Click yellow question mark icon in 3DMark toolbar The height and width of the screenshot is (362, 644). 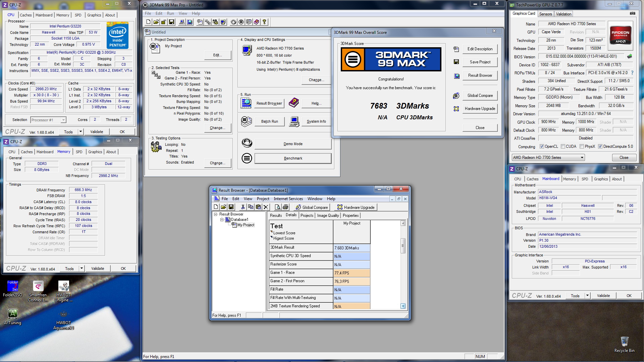coord(264,22)
